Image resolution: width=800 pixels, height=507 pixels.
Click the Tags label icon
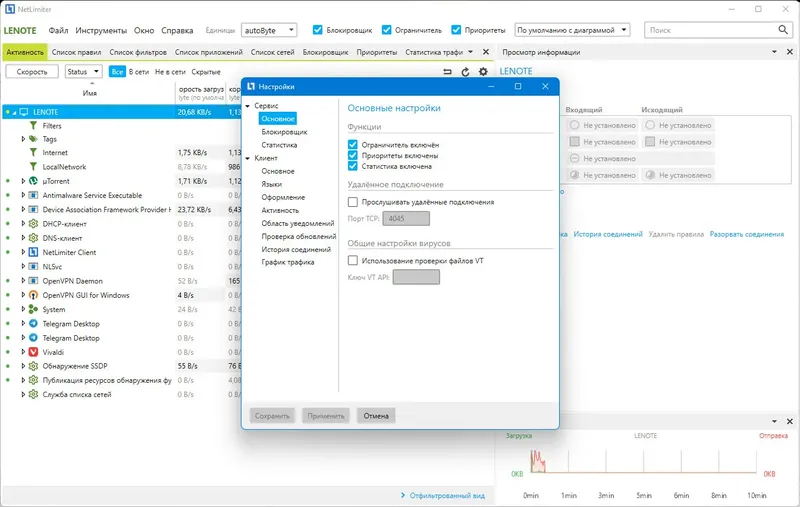pos(33,139)
